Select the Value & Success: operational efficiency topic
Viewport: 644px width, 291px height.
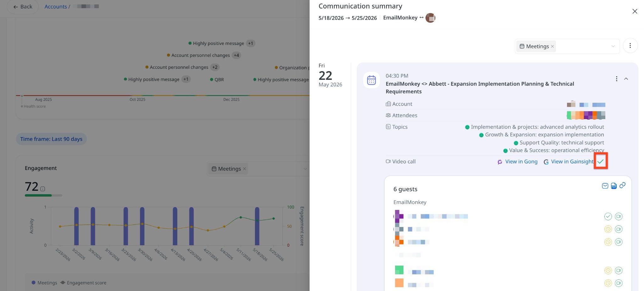(x=553, y=151)
